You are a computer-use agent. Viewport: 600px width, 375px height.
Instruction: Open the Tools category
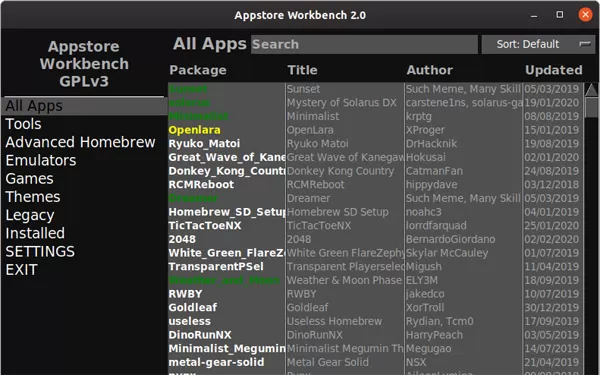23,124
